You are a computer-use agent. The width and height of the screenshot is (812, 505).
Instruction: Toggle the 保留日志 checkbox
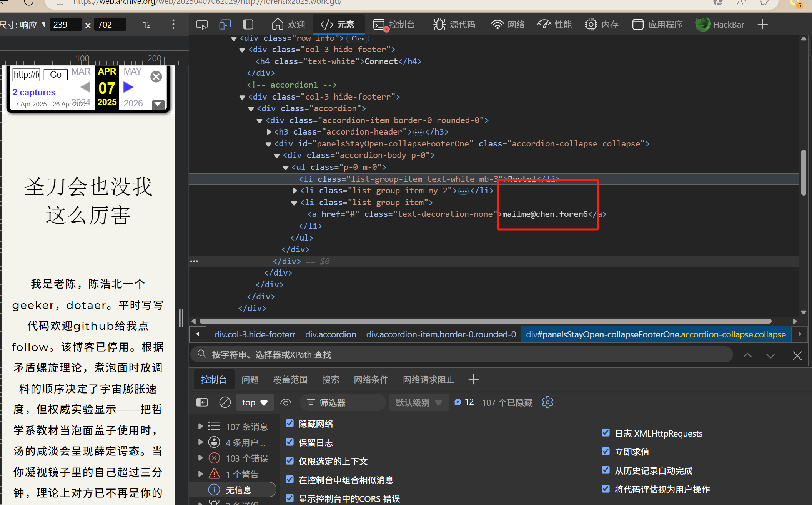point(290,442)
